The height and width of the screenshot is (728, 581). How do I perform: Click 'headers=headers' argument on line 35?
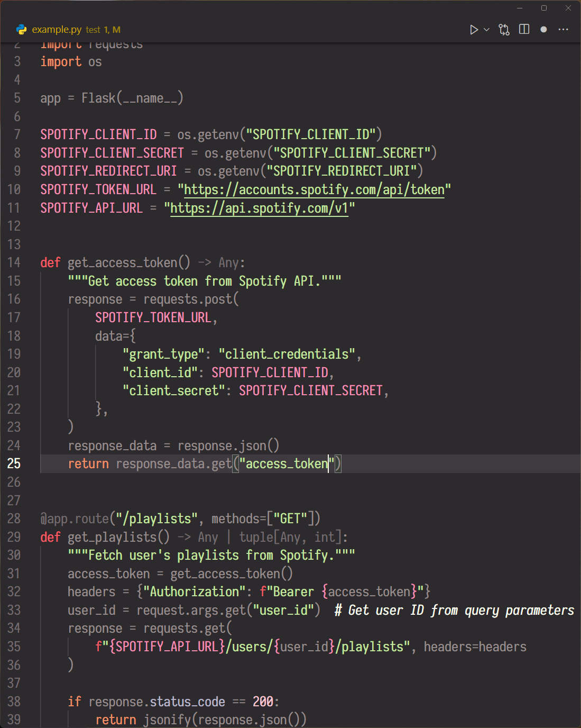pyautogui.click(x=475, y=647)
